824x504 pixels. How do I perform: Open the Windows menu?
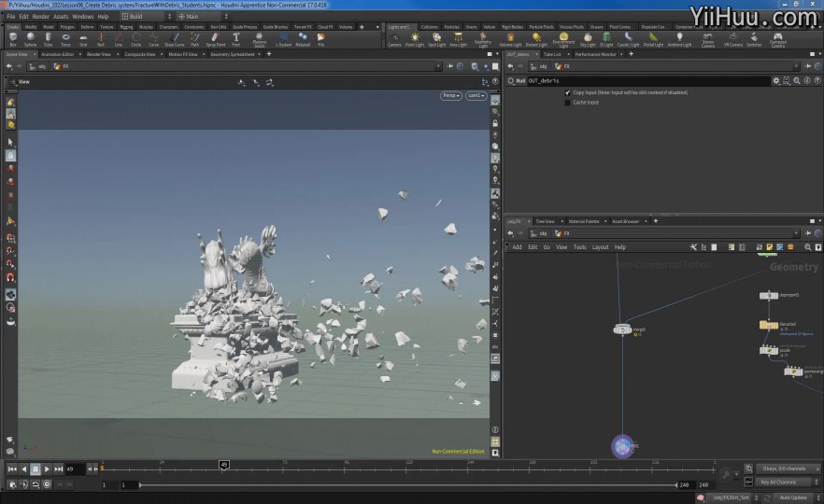(82, 16)
